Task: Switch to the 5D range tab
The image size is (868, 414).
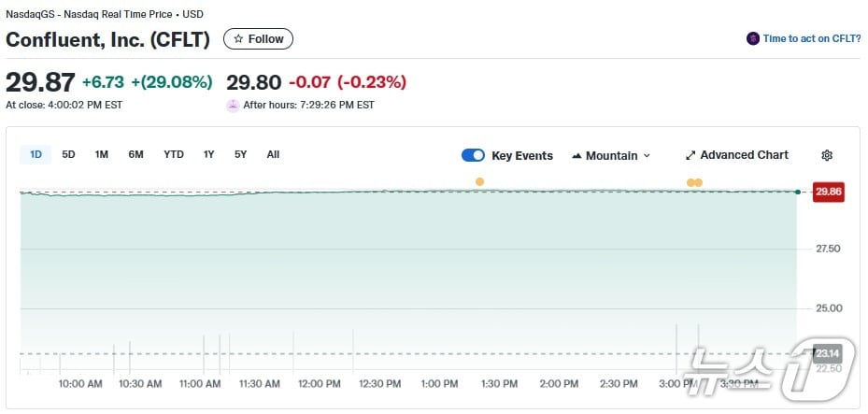Action: [x=68, y=154]
